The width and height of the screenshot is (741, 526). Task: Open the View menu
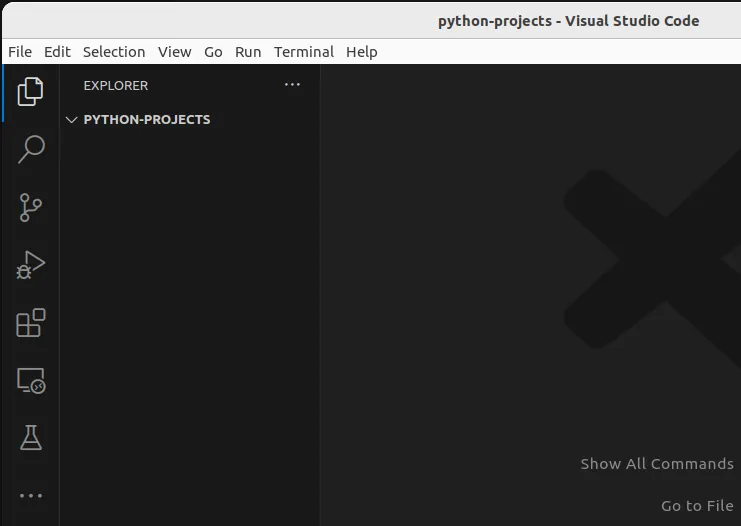[174, 52]
